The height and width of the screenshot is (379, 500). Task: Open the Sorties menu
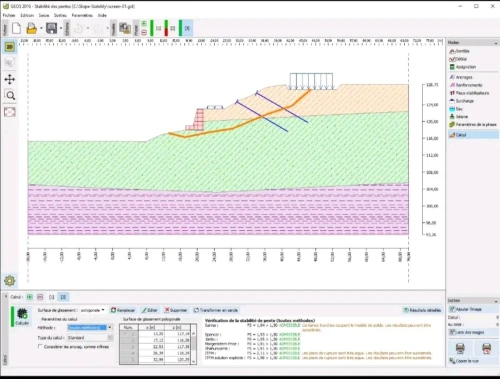coord(60,15)
